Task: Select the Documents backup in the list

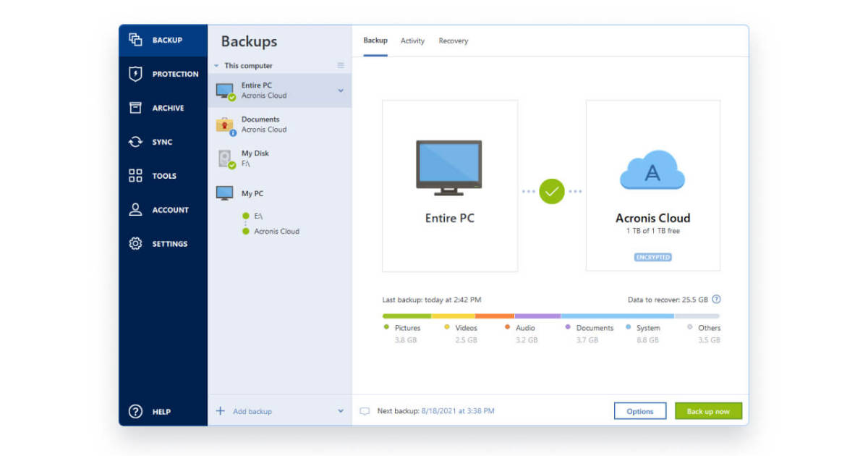Action: [262, 124]
